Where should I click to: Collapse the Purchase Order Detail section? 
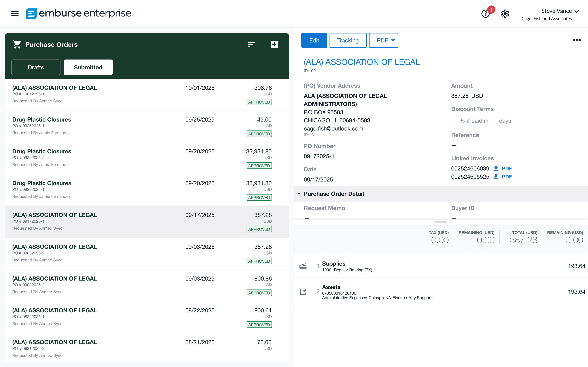[x=299, y=194]
